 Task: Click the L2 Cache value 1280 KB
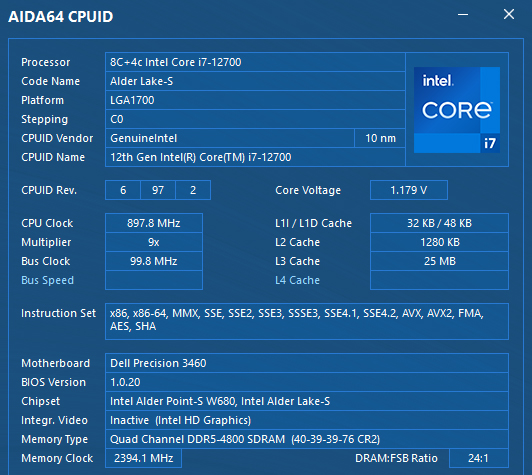439,242
